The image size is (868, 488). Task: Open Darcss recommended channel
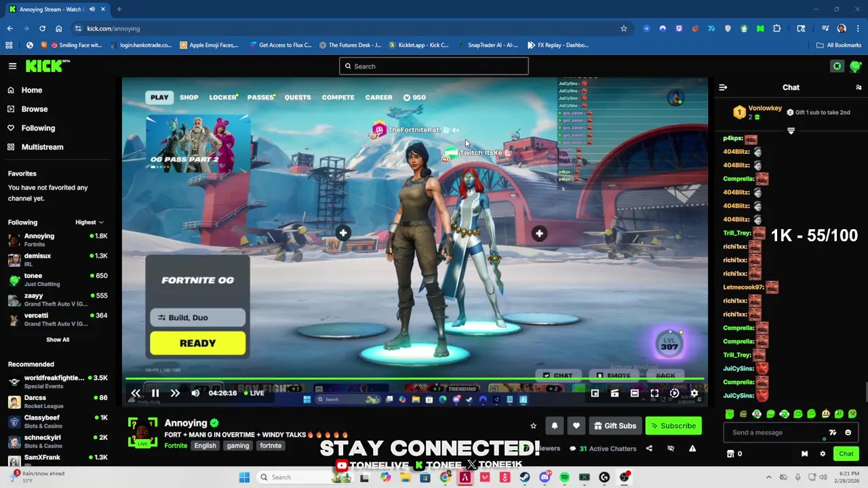click(x=58, y=401)
